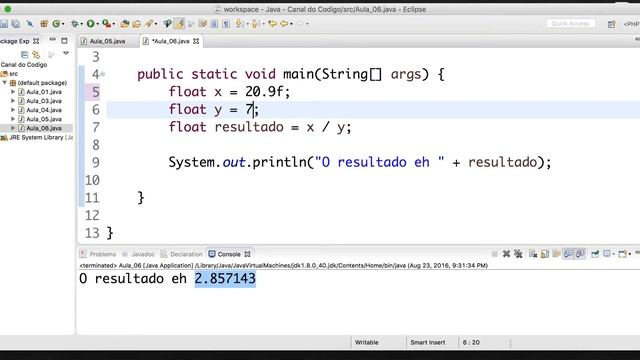The width and height of the screenshot is (640, 360).
Task: Click the Run button in the toolbar
Action: click(x=90, y=24)
